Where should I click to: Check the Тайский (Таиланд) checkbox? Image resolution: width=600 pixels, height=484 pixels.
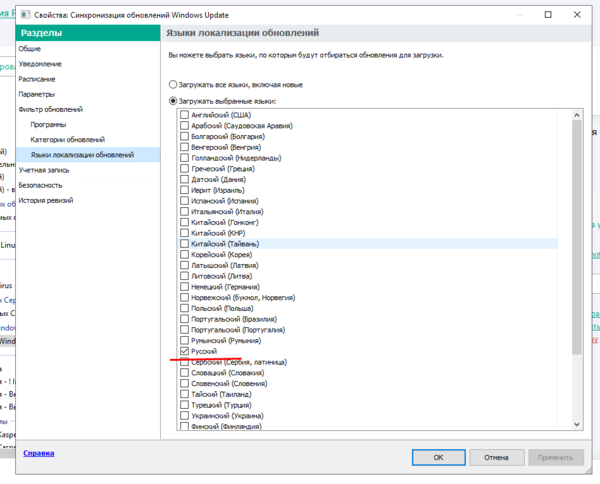184,394
